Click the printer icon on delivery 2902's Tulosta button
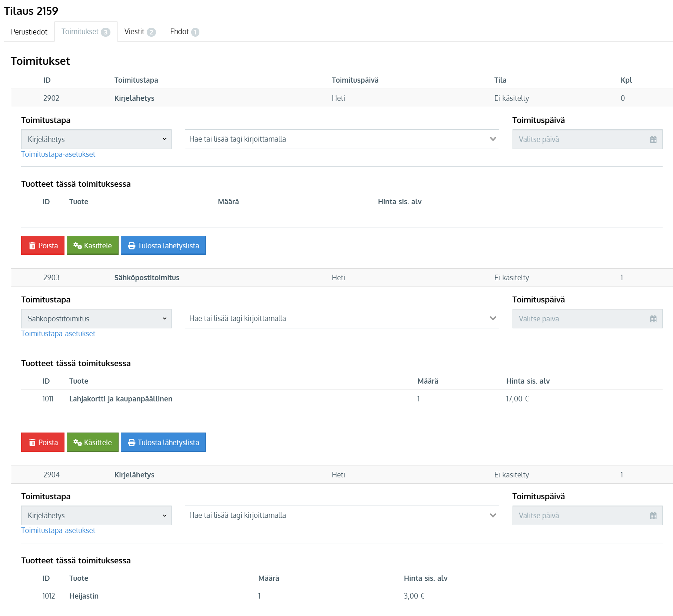Viewport: 673px width, 616px height. click(x=132, y=246)
